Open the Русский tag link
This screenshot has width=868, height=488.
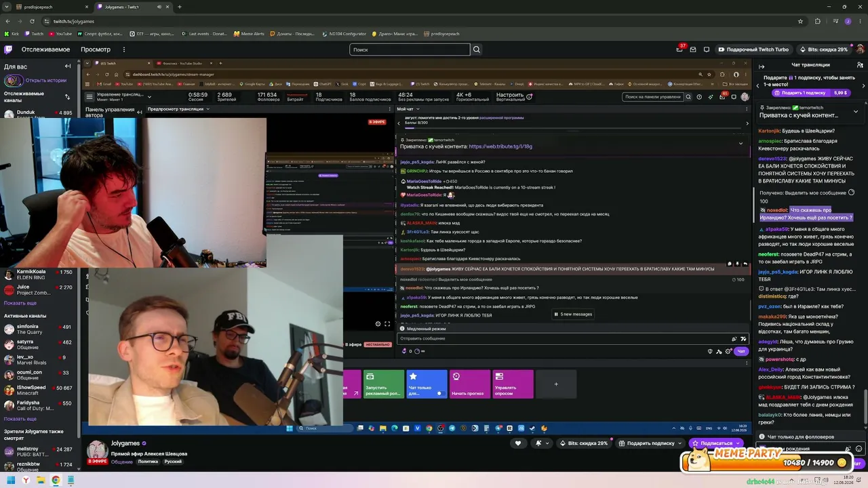click(x=173, y=462)
